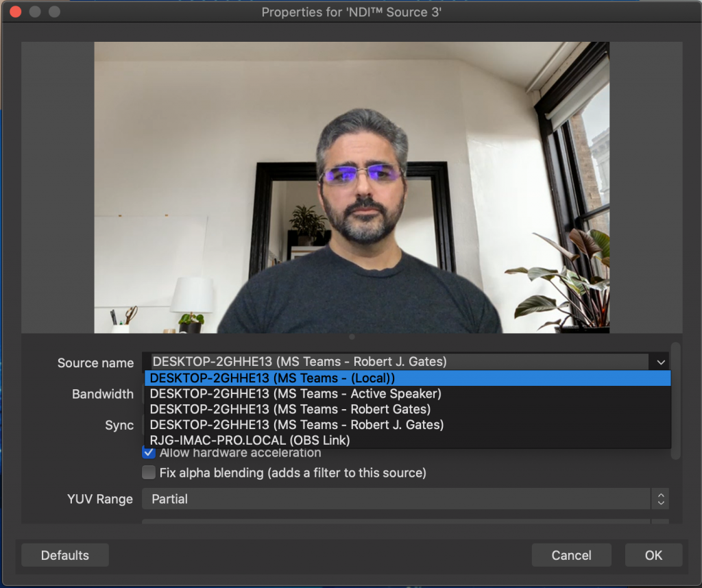Click the Defaults button

coord(65,555)
